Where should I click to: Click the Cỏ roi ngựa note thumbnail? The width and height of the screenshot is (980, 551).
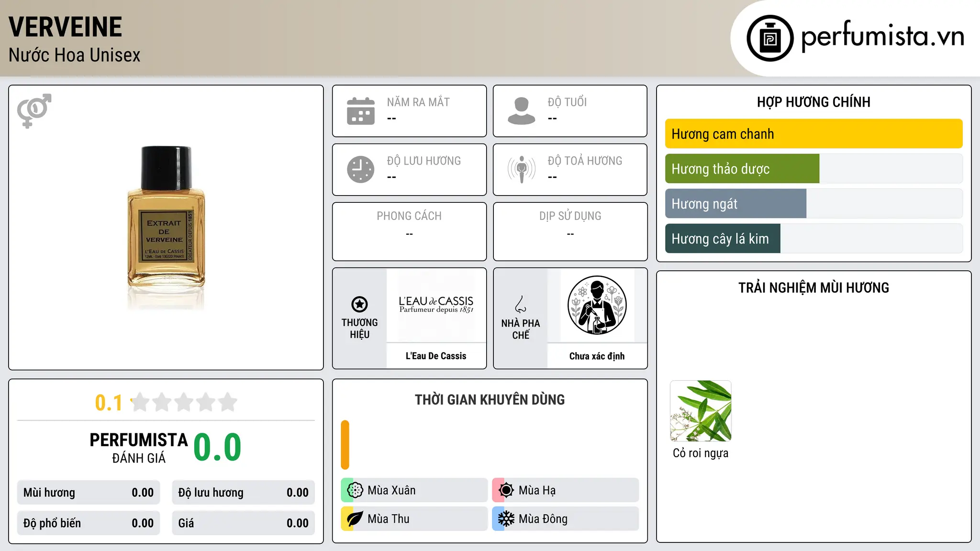[x=701, y=411]
